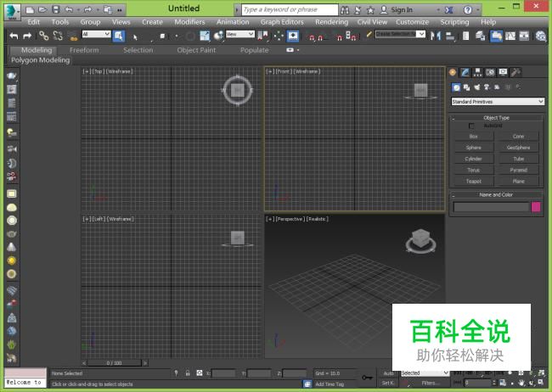
Task: Select the Shapes category icon
Action: (466, 87)
